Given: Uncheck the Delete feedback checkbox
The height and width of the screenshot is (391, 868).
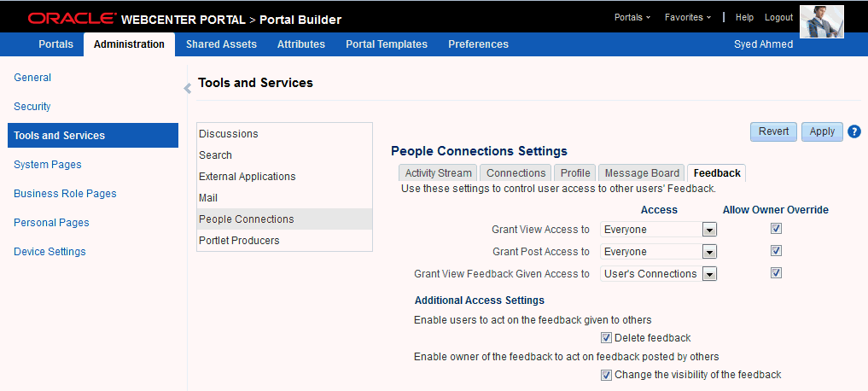Looking at the screenshot, I should click(x=606, y=338).
